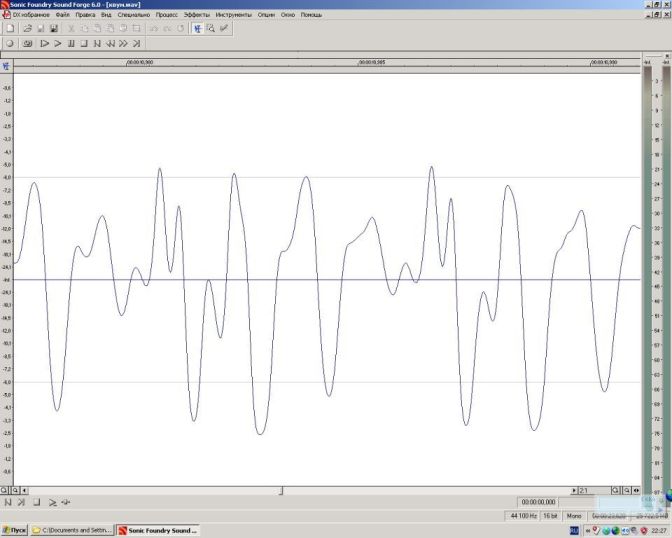
Task: Click Stop in top transport bar
Action: (84, 43)
